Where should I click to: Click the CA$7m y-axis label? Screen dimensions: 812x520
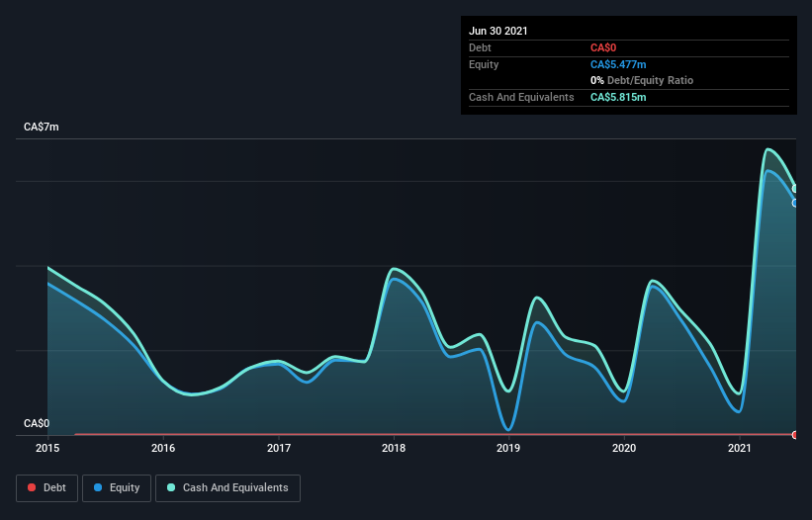click(42, 127)
